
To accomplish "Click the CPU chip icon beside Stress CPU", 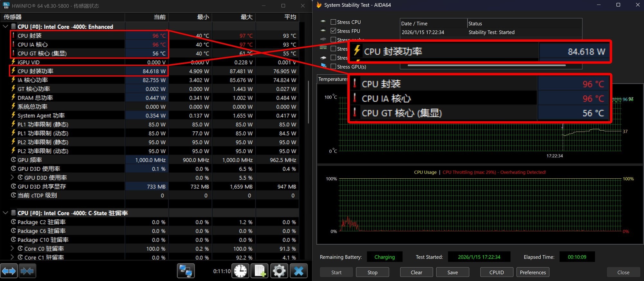I will 323,22.
